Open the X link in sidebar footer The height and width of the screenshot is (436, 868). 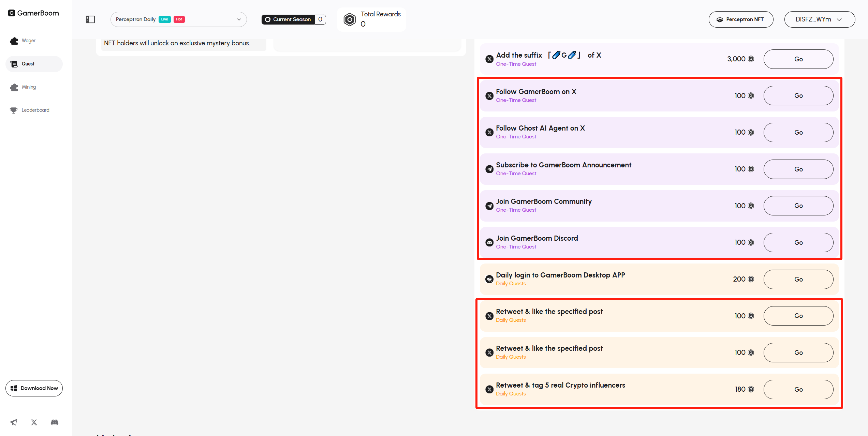[x=34, y=422]
